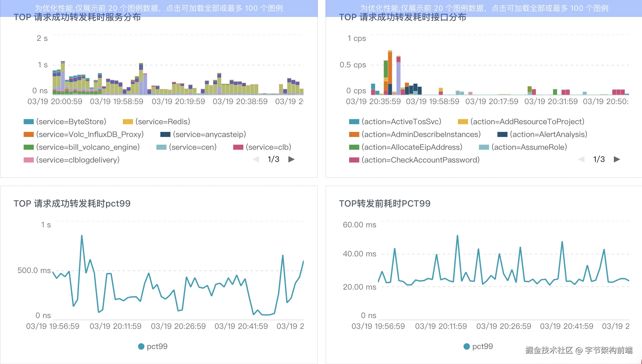642x364 pixels.
Task: Toggle the service=ByteStore legend series
Action: (71, 122)
